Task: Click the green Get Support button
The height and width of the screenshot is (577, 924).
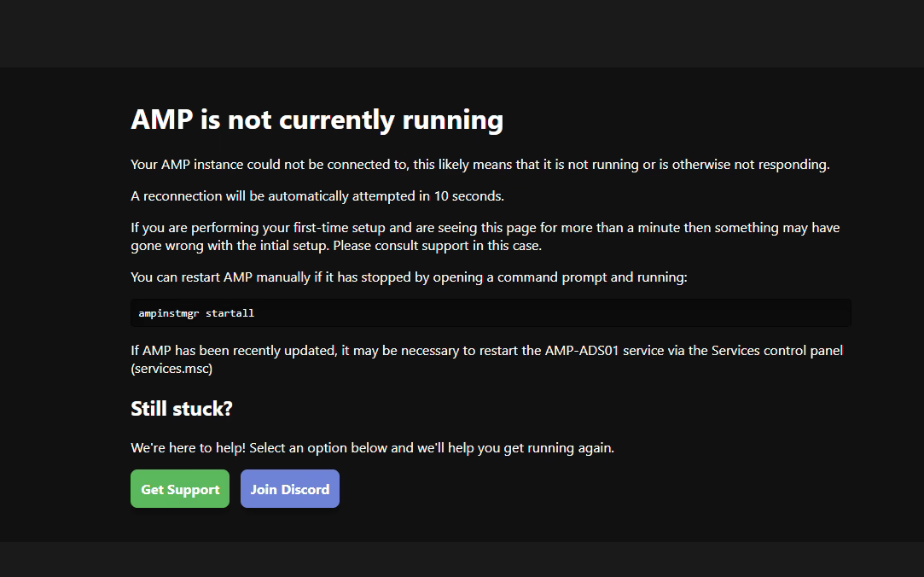Action: (180, 488)
